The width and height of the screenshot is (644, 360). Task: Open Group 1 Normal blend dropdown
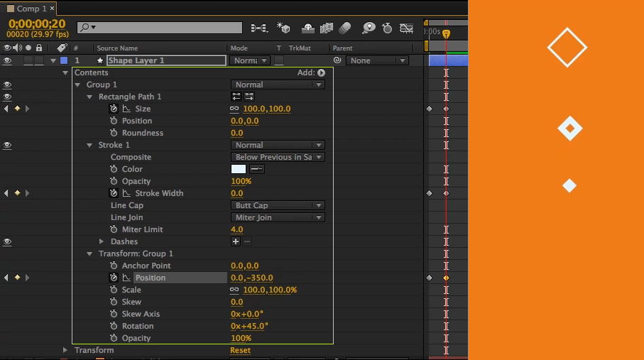coord(278,84)
